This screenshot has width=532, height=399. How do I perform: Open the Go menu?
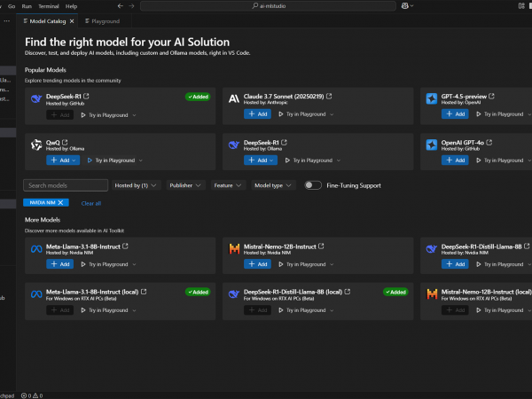click(12, 6)
